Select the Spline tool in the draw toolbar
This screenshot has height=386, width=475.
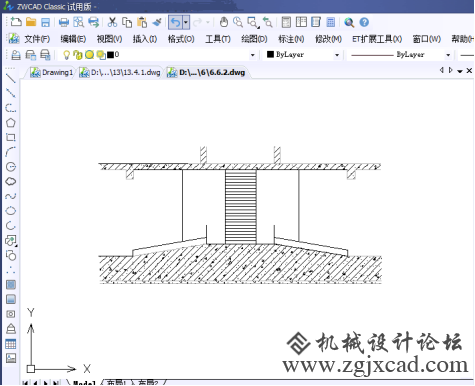click(11, 196)
